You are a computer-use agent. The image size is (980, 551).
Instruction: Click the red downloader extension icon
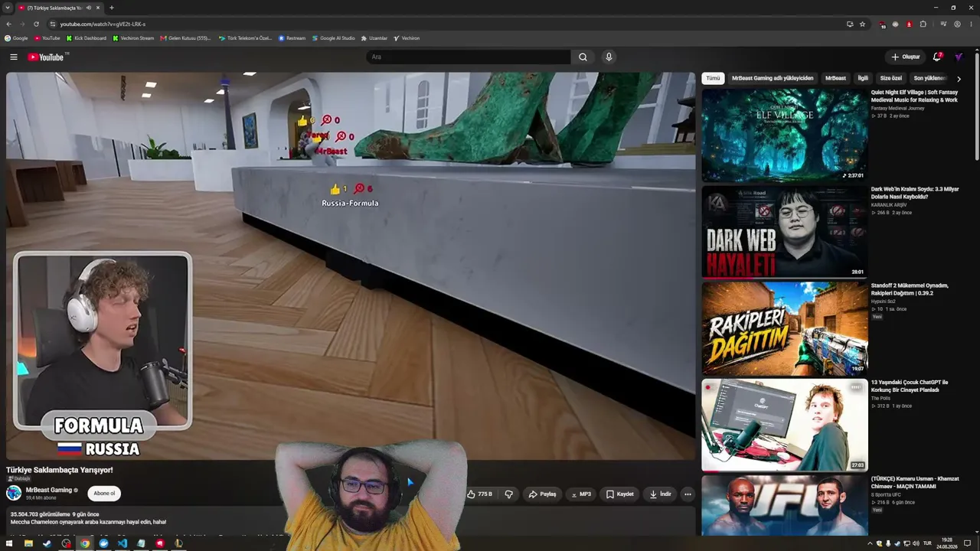[910, 24]
